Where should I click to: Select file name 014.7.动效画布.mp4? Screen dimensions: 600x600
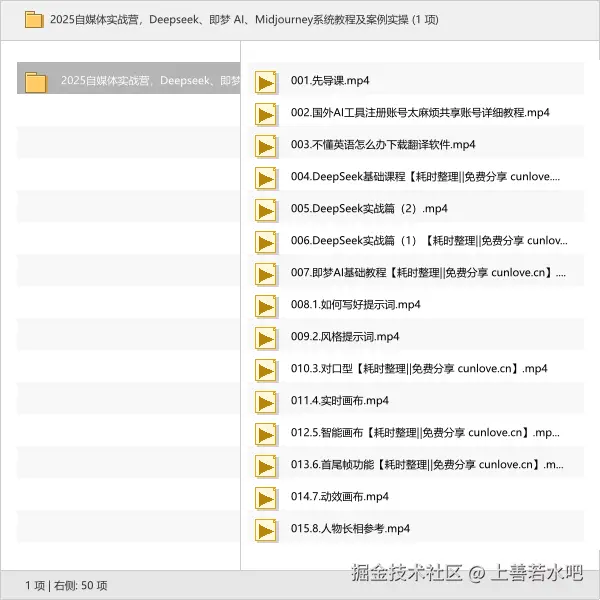click(x=339, y=497)
